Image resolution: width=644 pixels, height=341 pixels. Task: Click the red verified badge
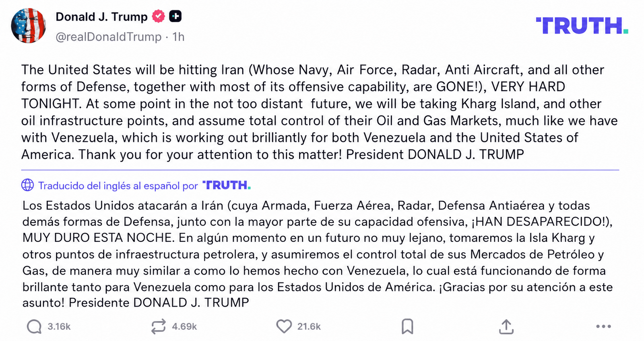[x=159, y=17]
